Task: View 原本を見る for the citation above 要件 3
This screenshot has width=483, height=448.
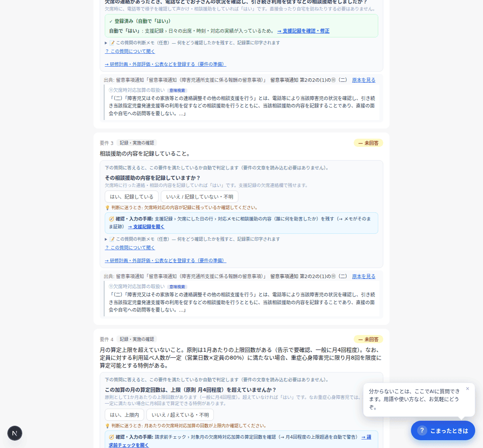Action: (x=364, y=80)
